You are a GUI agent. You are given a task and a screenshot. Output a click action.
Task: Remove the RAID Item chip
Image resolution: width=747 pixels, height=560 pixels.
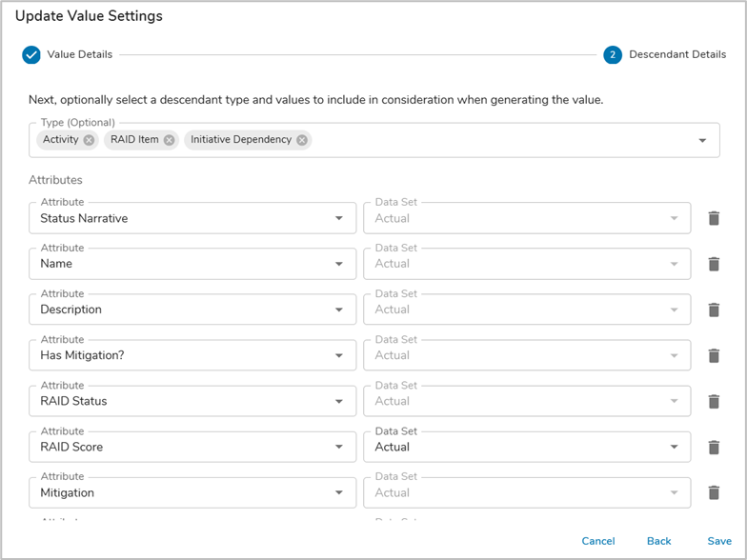point(169,140)
